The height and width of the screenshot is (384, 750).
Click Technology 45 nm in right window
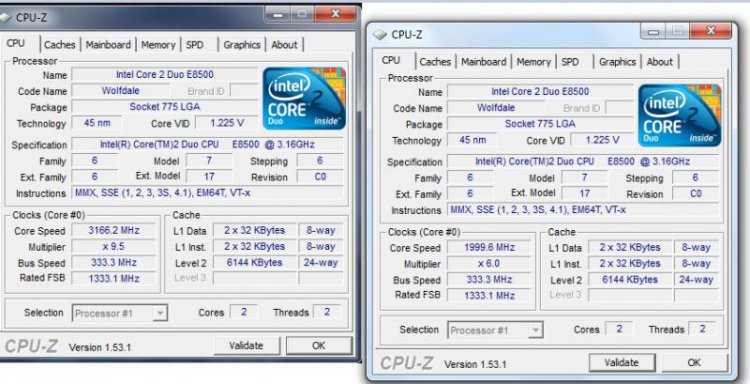(473, 140)
